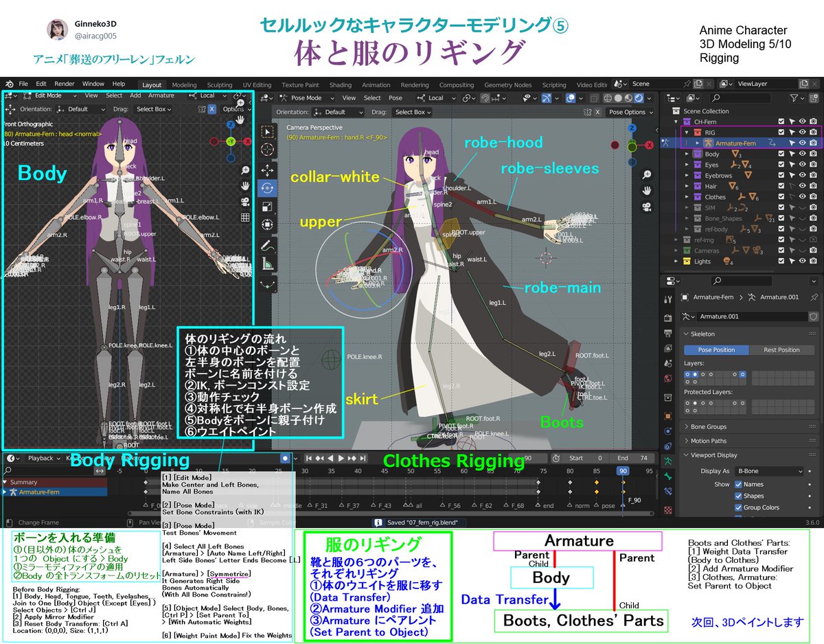Hide the Hair collection in the viewport
This screenshot has width=824, height=644.
802,185
